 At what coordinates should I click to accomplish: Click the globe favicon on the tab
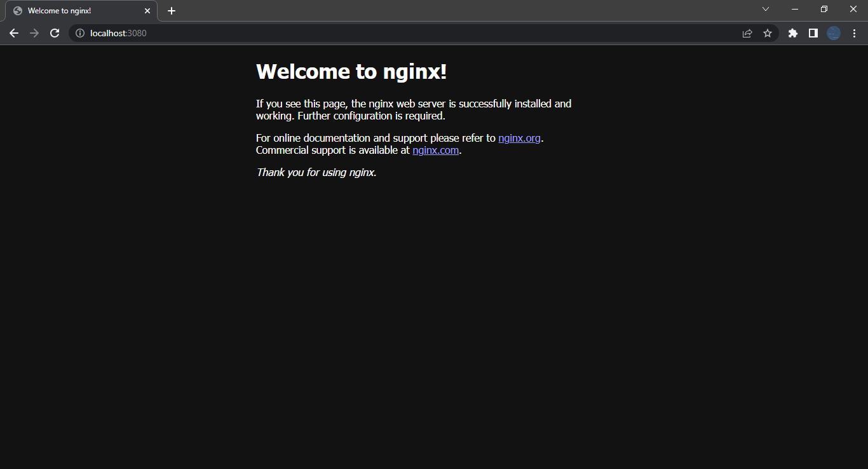pos(18,11)
